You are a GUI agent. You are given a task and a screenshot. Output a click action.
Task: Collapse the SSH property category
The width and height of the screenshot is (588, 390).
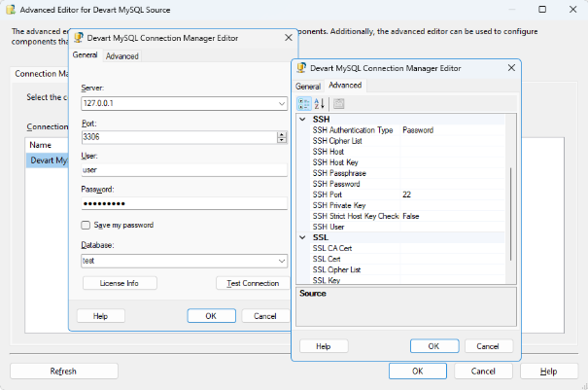[x=302, y=119]
